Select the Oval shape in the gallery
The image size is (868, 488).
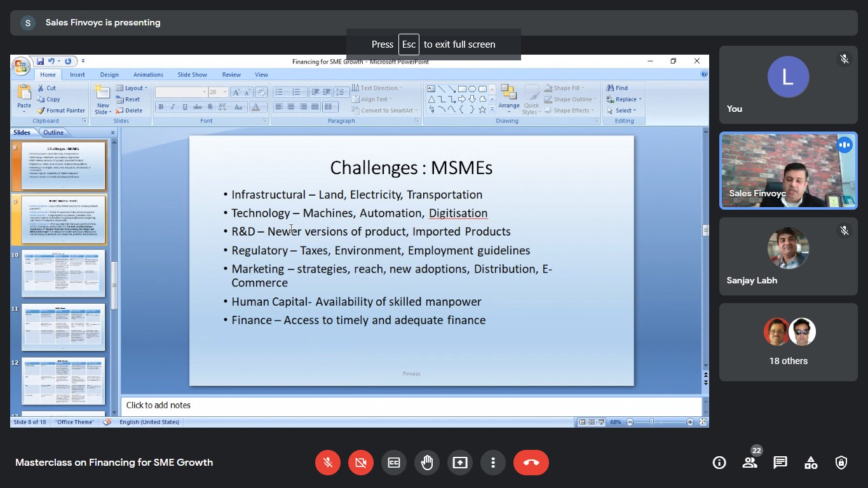[472, 89]
